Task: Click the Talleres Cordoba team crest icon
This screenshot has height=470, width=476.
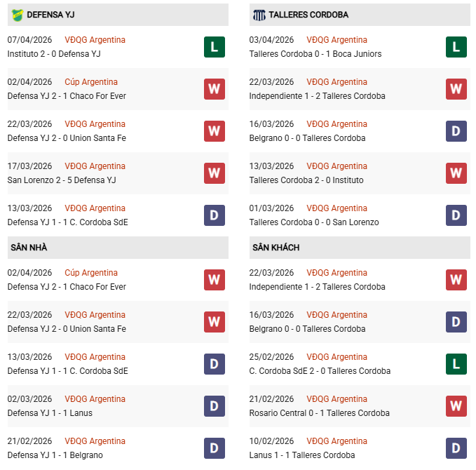Action: pos(259,15)
